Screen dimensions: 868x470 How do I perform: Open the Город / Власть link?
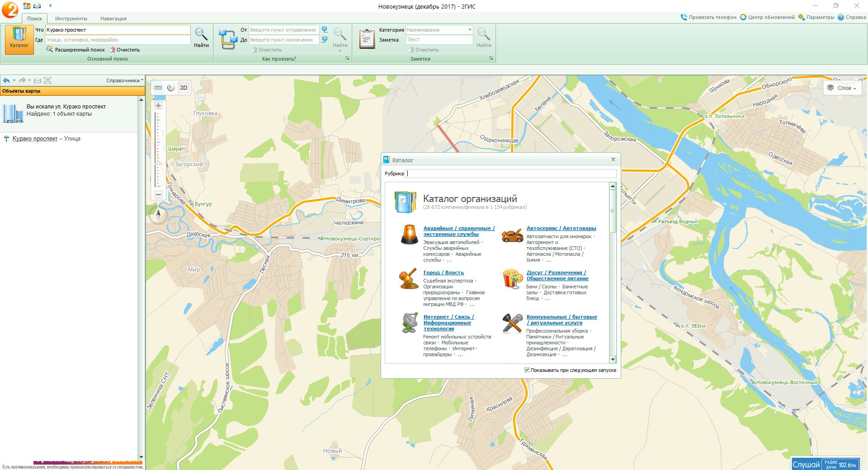(x=443, y=273)
